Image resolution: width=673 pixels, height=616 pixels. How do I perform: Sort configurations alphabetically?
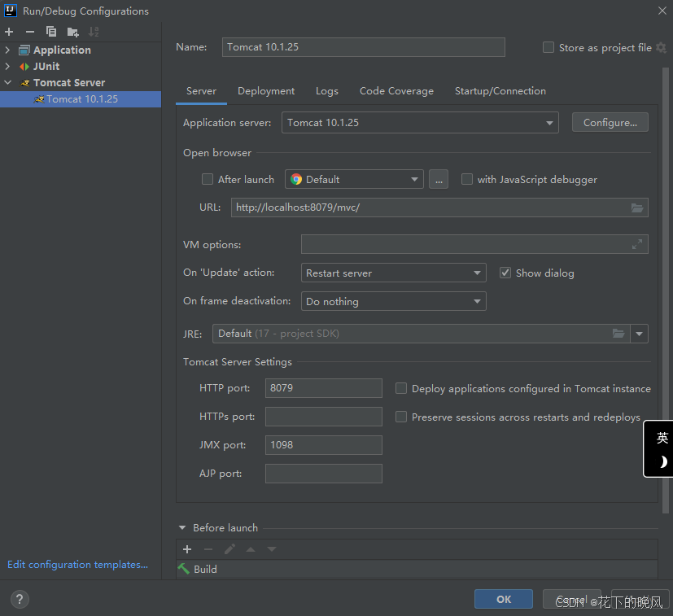(x=94, y=32)
